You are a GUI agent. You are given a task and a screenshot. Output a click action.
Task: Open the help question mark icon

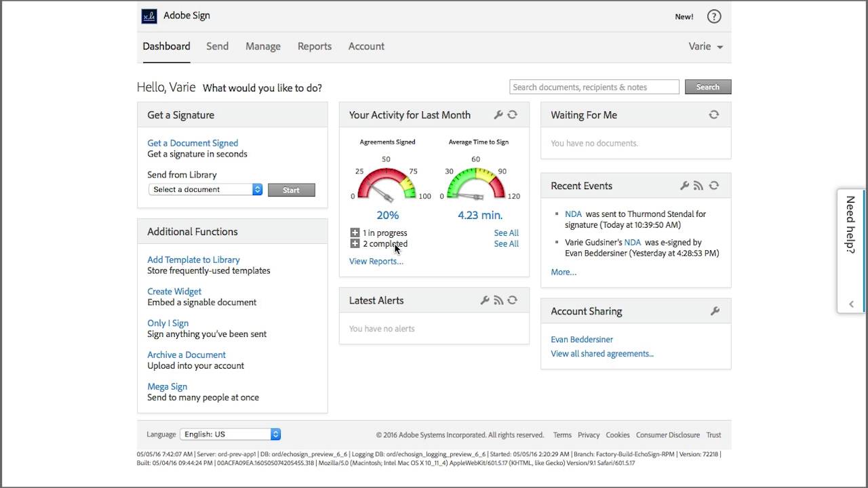click(x=714, y=16)
